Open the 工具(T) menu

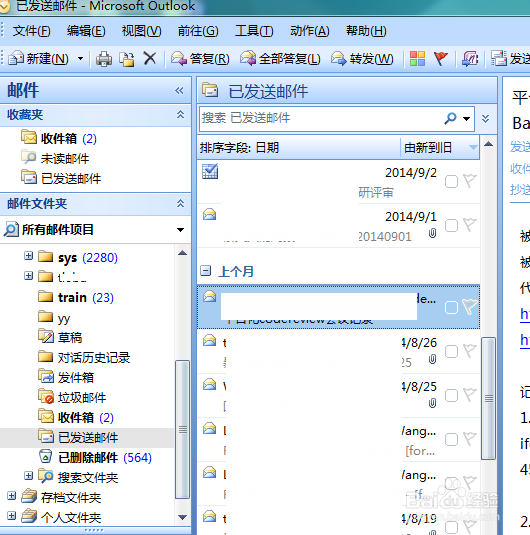coord(254,31)
